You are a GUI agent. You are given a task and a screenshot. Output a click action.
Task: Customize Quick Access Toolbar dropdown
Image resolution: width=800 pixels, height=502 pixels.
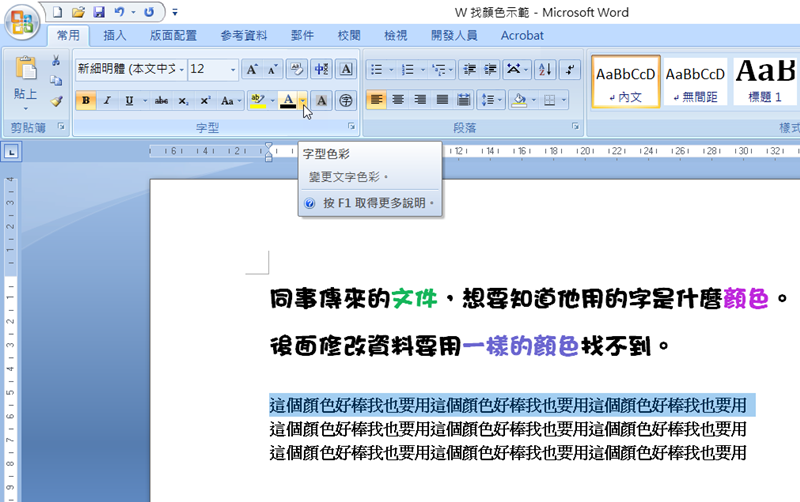(x=175, y=12)
